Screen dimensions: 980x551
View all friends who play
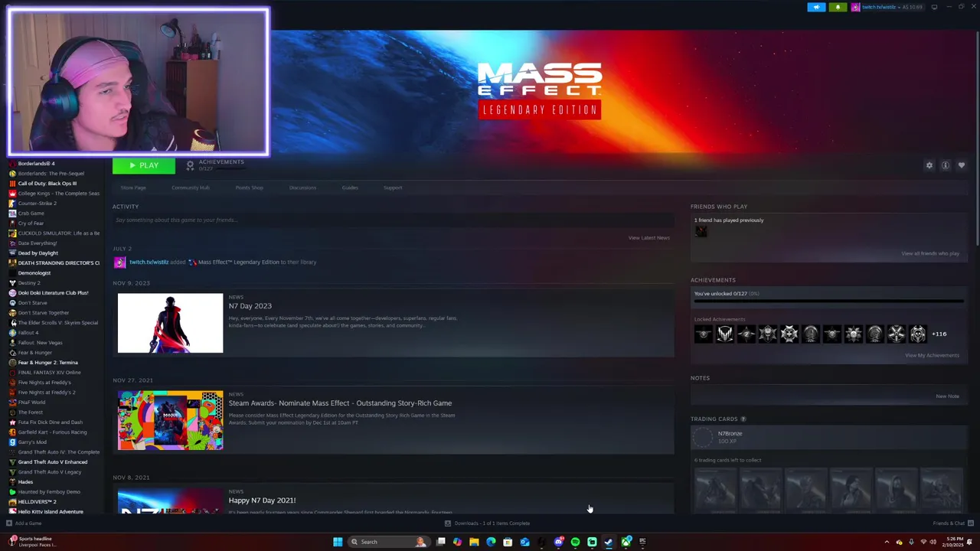(x=930, y=253)
